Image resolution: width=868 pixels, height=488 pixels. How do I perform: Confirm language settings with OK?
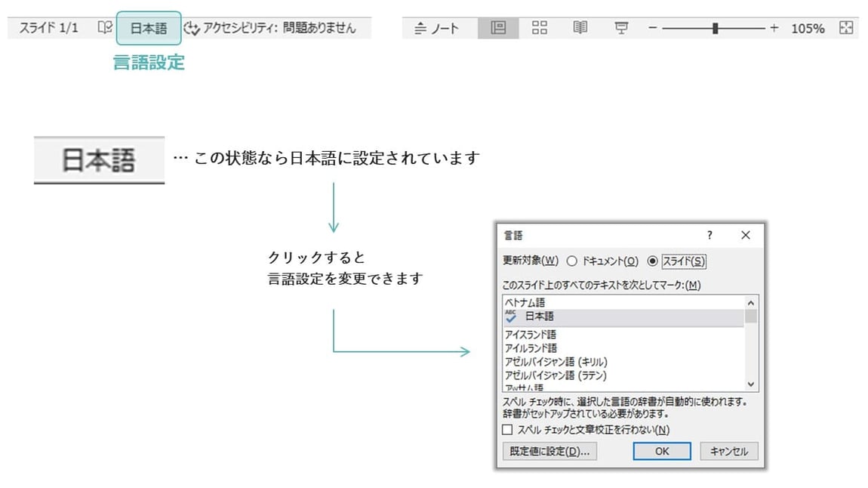tap(661, 452)
